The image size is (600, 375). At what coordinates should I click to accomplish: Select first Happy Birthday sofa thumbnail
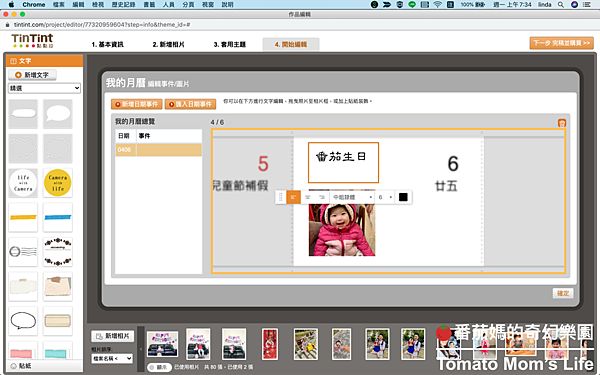(163, 344)
